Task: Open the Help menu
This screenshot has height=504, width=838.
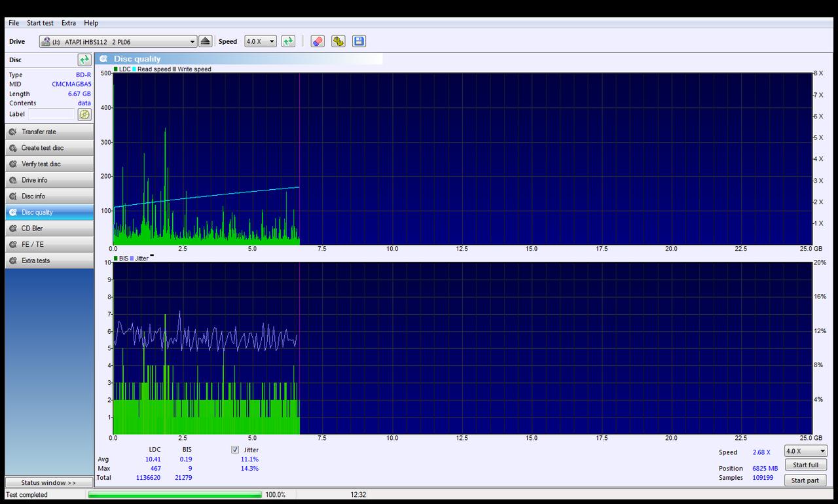Action: click(x=91, y=23)
